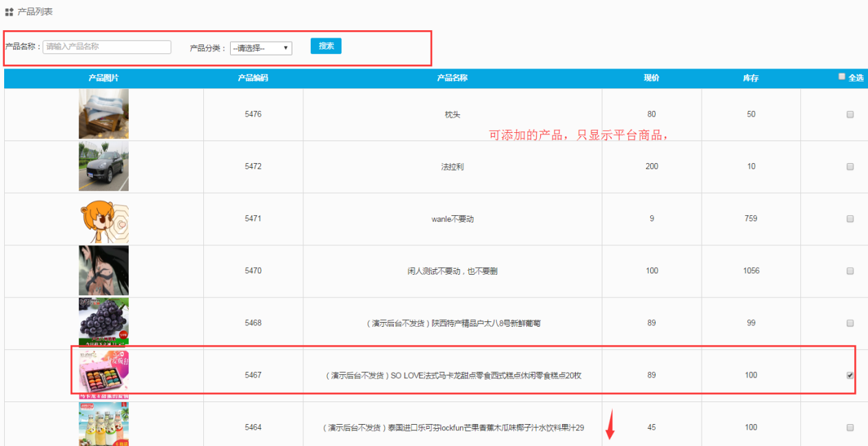Select the grapes product thumbnail
The image size is (868, 446).
point(103,322)
